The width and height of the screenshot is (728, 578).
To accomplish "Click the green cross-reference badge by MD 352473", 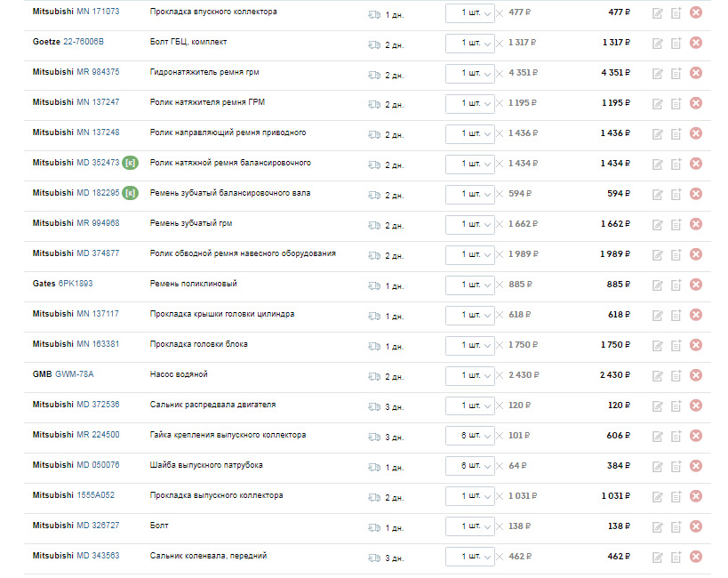I will (130, 164).
